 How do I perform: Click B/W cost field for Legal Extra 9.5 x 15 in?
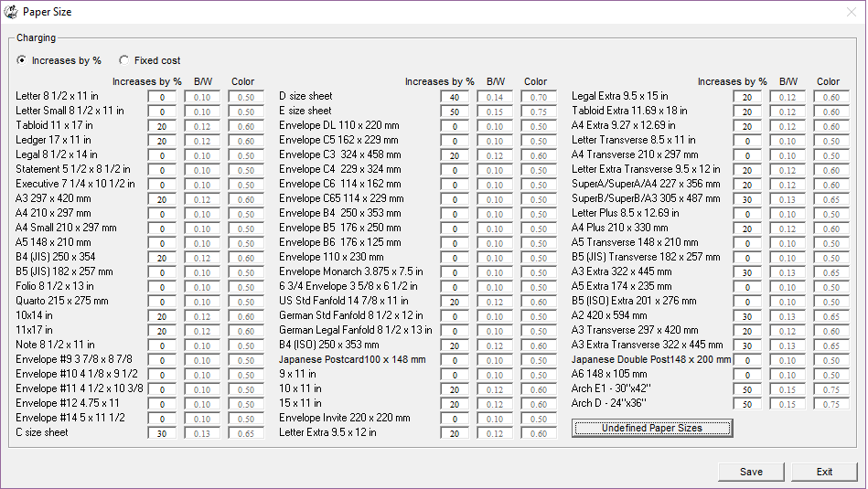pos(788,97)
